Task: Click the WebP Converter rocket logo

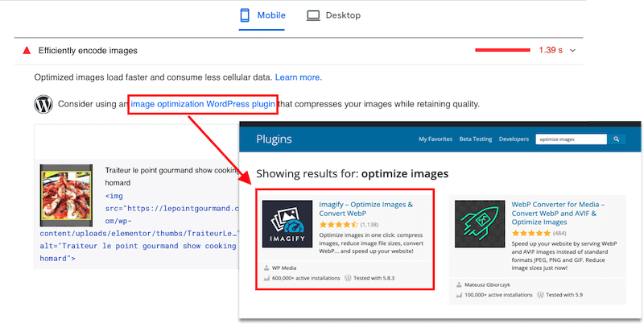Action: pyautogui.click(x=480, y=224)
